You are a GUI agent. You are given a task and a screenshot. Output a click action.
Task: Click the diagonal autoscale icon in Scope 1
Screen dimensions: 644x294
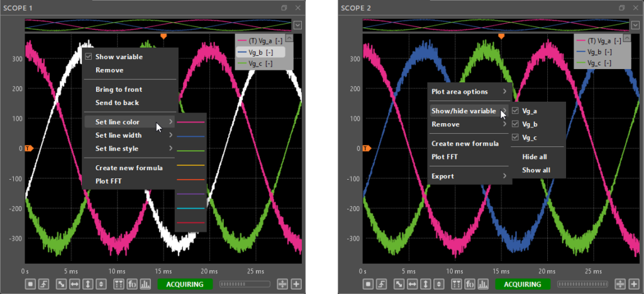click(62, 285)
